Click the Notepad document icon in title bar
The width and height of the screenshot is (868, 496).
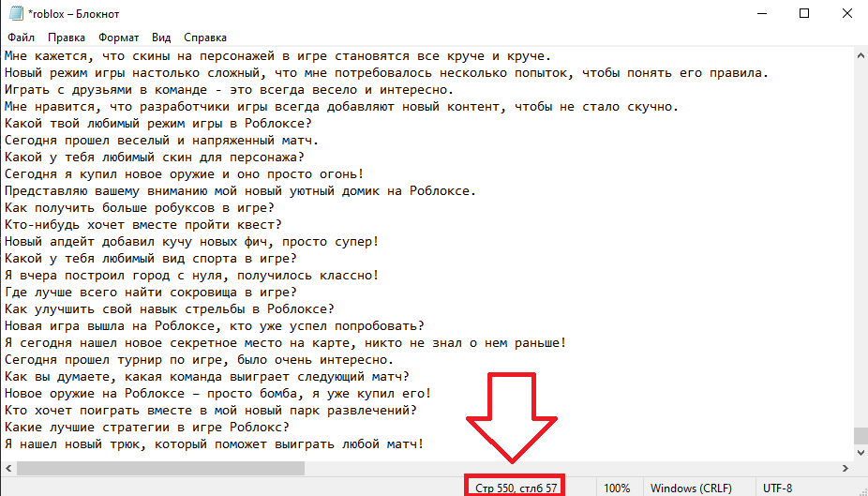pyautogui.click(x=15, y=13)
